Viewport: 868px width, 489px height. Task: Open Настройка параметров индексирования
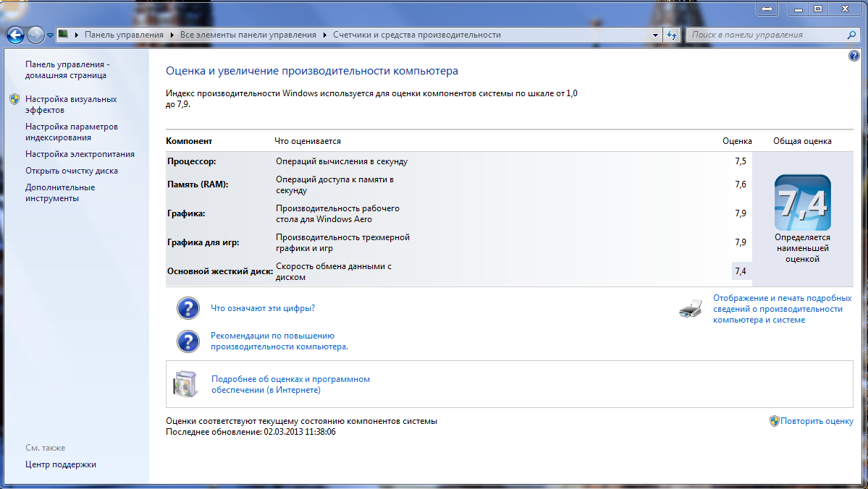(72, 132)
